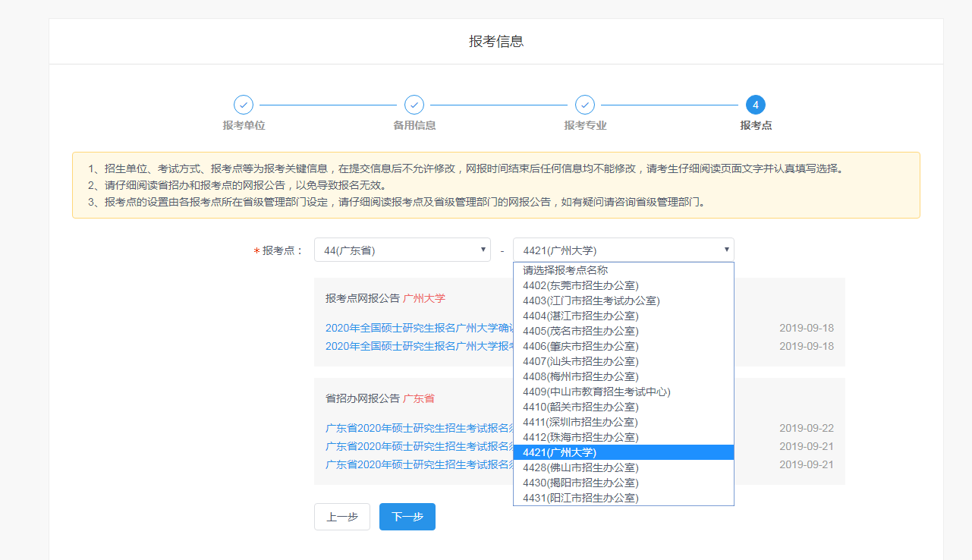
Task: Click the completed 报考单位 step checkmark icon
Action: [x=243, y=104]
